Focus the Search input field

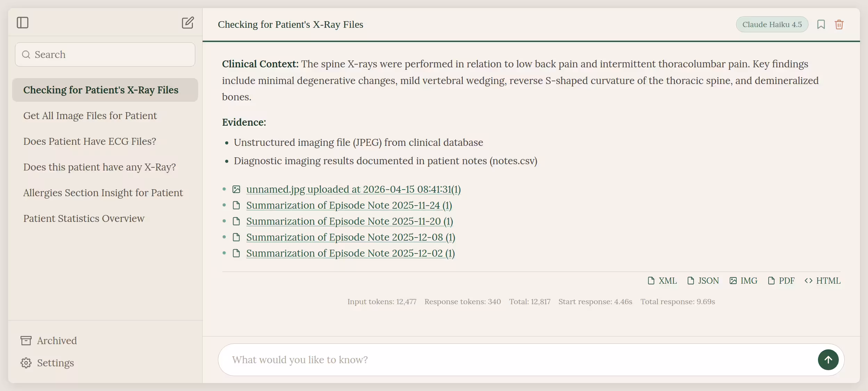105,55
